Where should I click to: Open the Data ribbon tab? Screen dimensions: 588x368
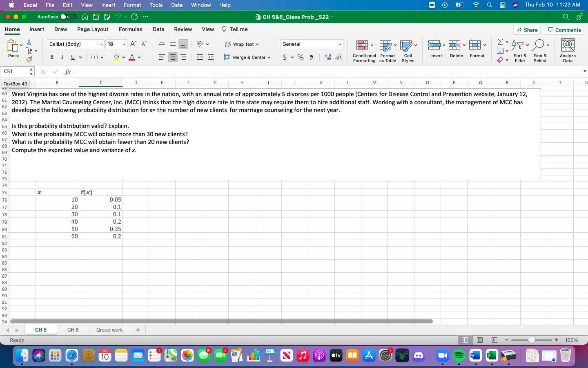(158, 29)
